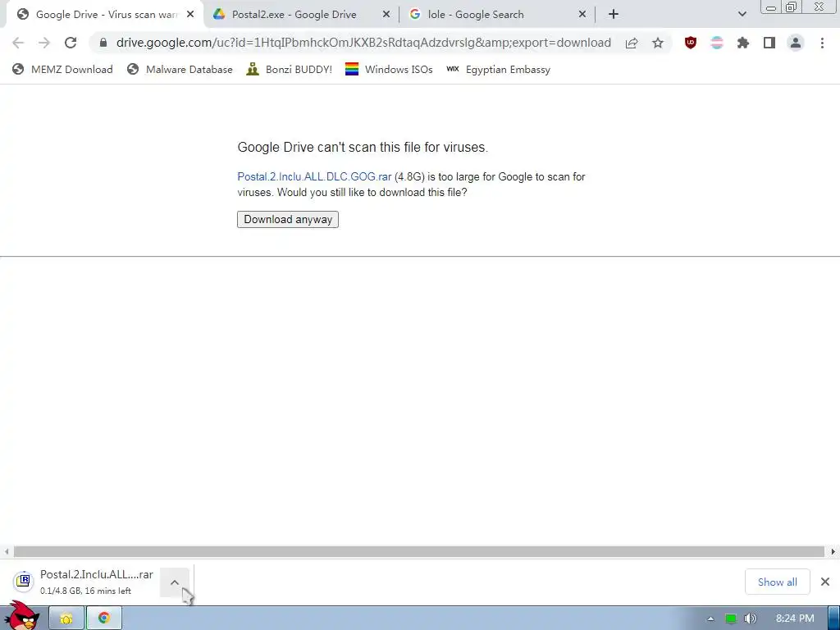Open Chrome's three-dot menu
840x630 pixels.
pos(822,43)
